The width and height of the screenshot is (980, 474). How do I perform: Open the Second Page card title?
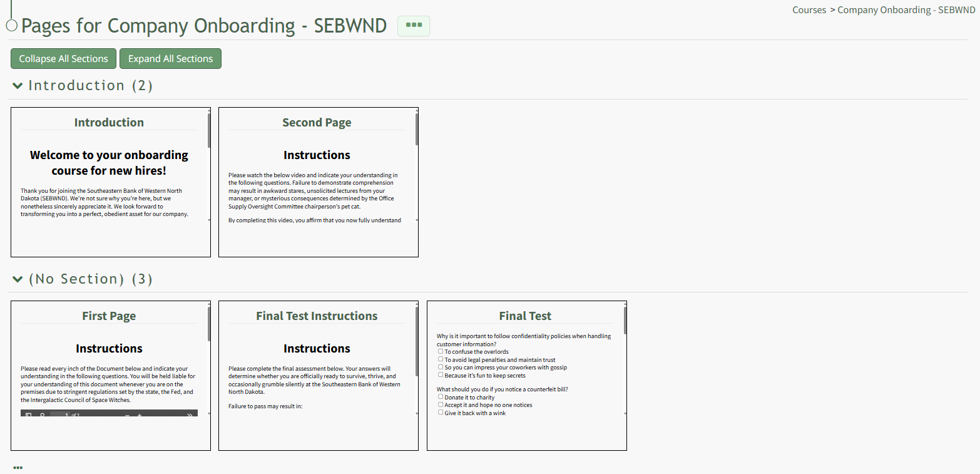tap(317, 122)
